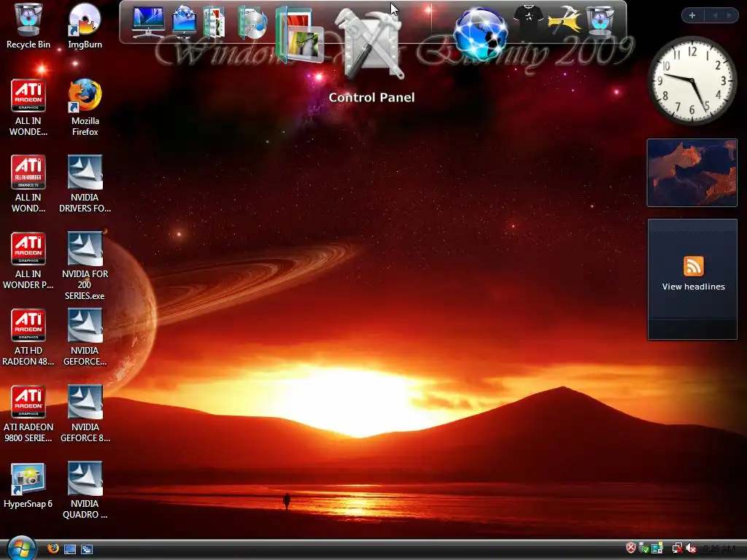Open the Pictures folder icon in dock
The width and height of the screenshot is (747, 560).
pyautogui.click(x=299, y=36)
